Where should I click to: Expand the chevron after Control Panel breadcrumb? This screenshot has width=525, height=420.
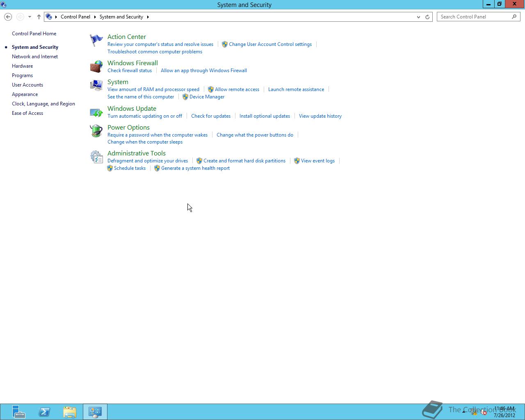pos(95,17)
